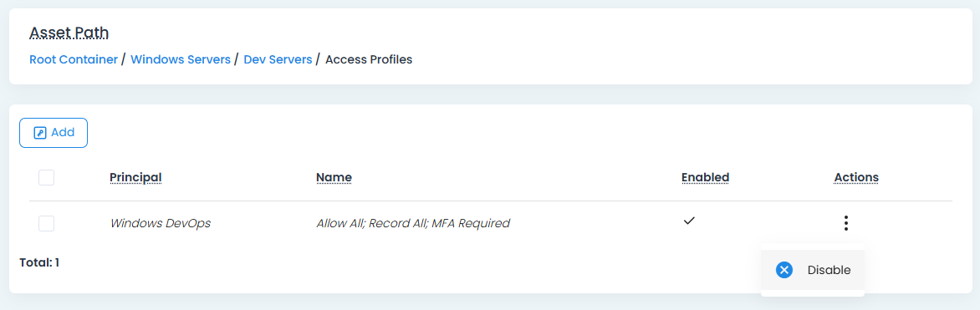980x310 pixels.
Task: Select the Windows DevOps principal cell
Action: (161, 223)
